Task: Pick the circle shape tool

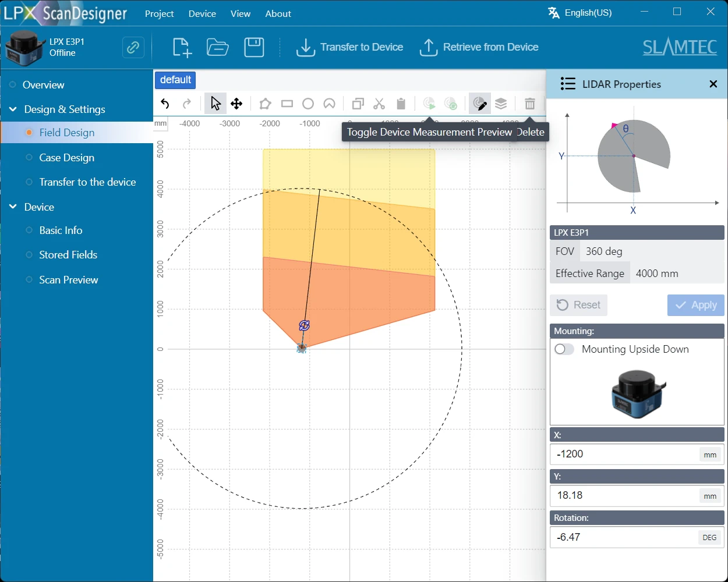Action: point(308,104)
